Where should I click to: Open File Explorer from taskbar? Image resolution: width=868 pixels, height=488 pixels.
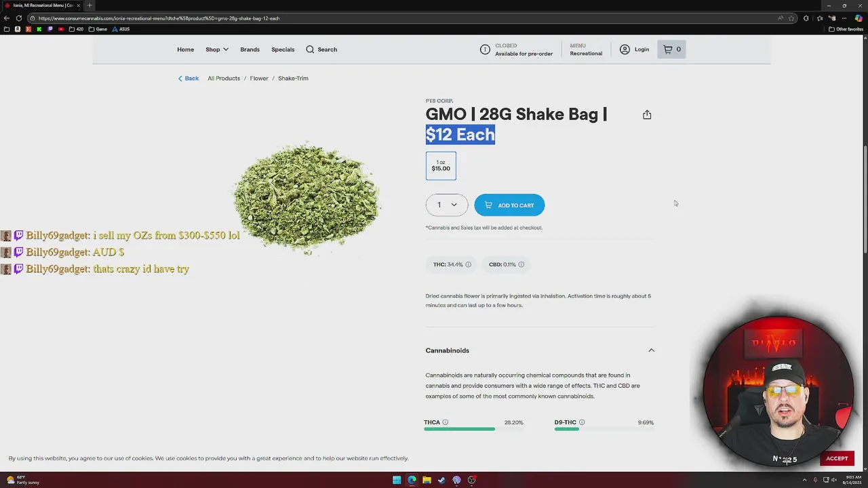click(427, 480)
